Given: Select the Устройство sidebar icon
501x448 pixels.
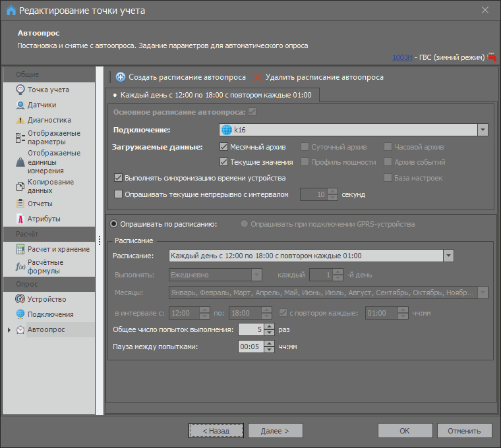Looking at the screenshot, I should tap(20, 299).
